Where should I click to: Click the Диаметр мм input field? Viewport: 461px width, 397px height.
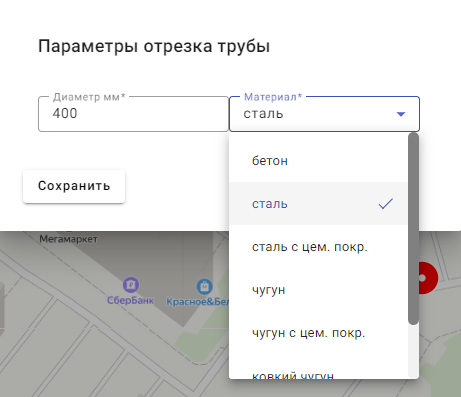click(133, 114)
